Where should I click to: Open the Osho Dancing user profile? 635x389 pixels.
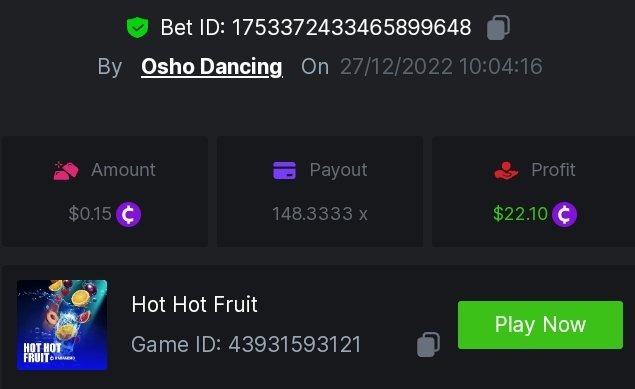(212, 67)
